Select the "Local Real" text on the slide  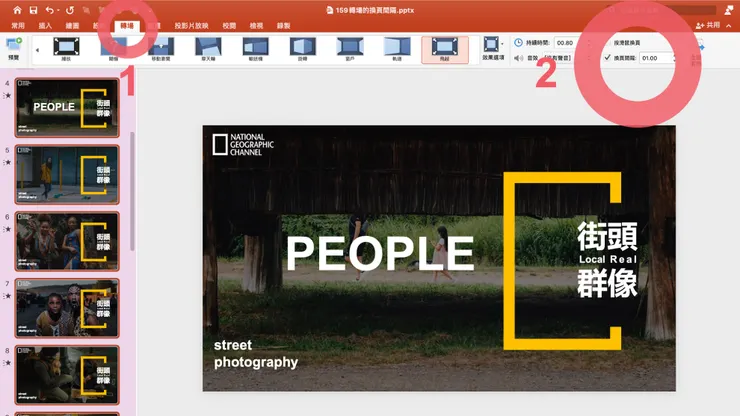(x=608, y=259)
